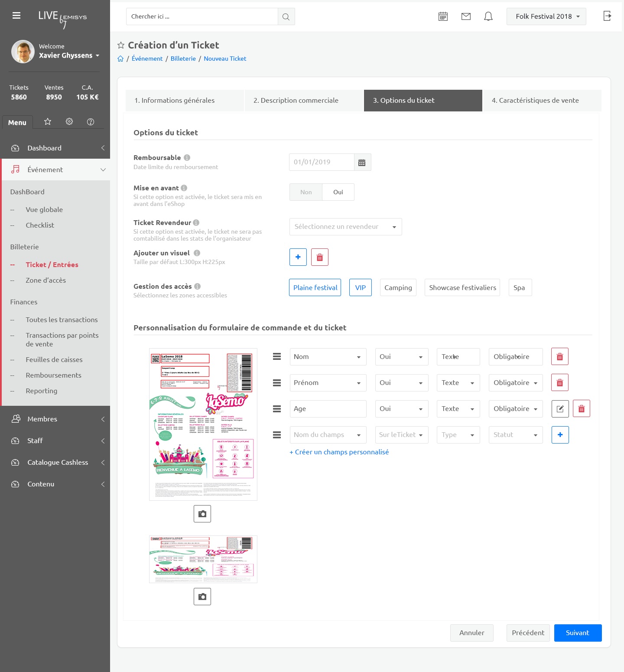The image size is (624, 672).
Task: Switch to the 4. Caractéristiques de vente tab
Action: (542, 101)
